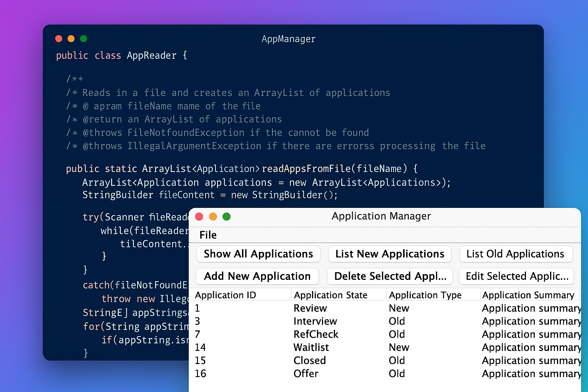Open the File menu
588x392 pixels.
coord(208,235)
